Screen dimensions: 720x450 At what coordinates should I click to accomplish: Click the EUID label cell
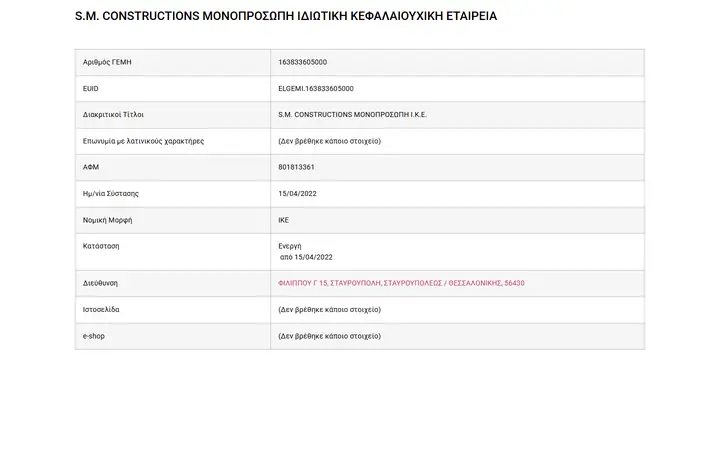[x=173, y=89]
